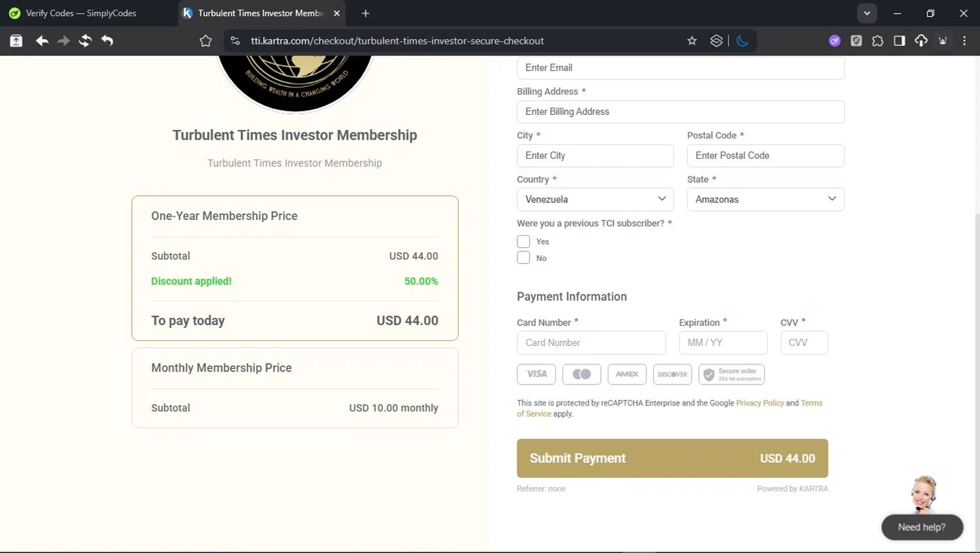Click the star icon left of address bar
Screen dimensions: 980x553
(206, 41)
